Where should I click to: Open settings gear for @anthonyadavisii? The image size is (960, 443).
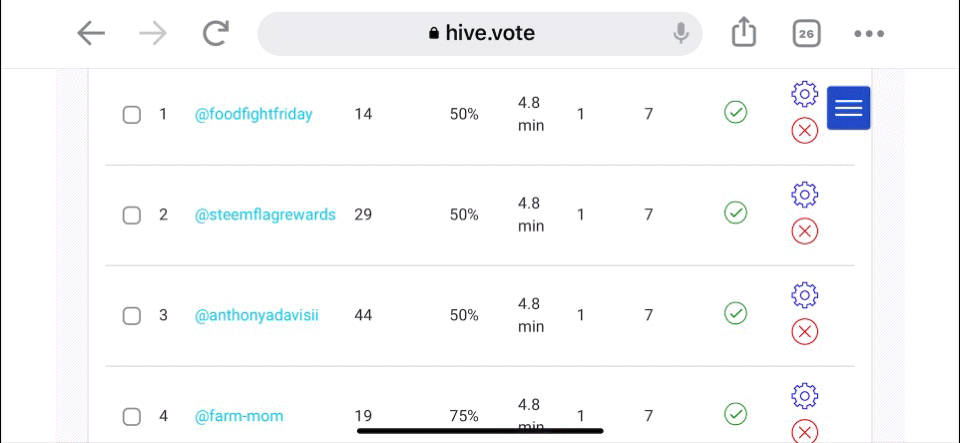point(804,296)
